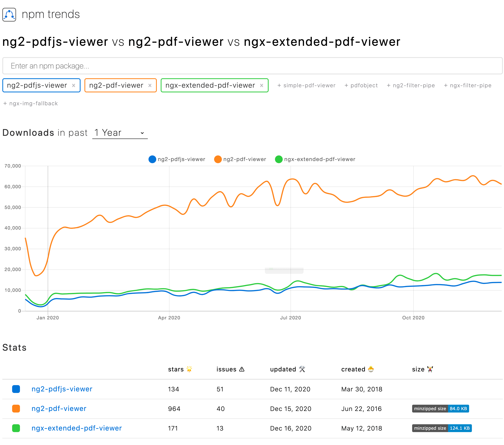Click the orange ng2-pdf-viewer legend dot
The width and height of the screenshot is (504, 445).
pos(218,159)
